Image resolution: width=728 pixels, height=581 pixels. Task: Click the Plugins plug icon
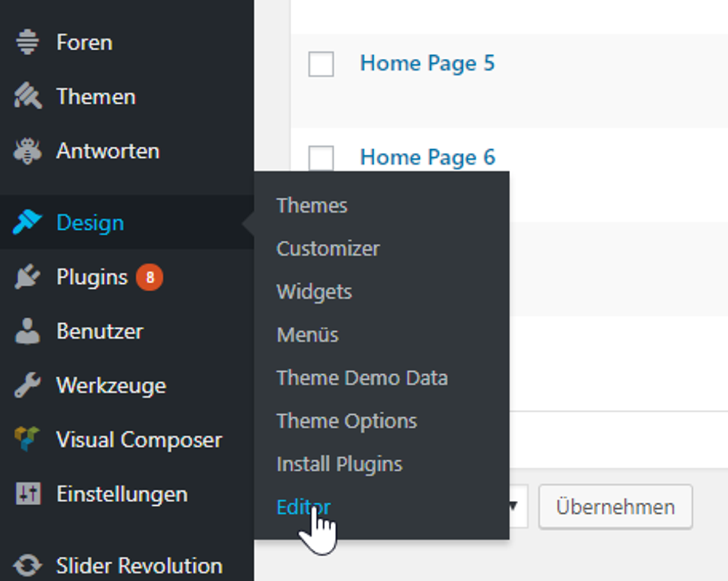click(x=27, y=277)
